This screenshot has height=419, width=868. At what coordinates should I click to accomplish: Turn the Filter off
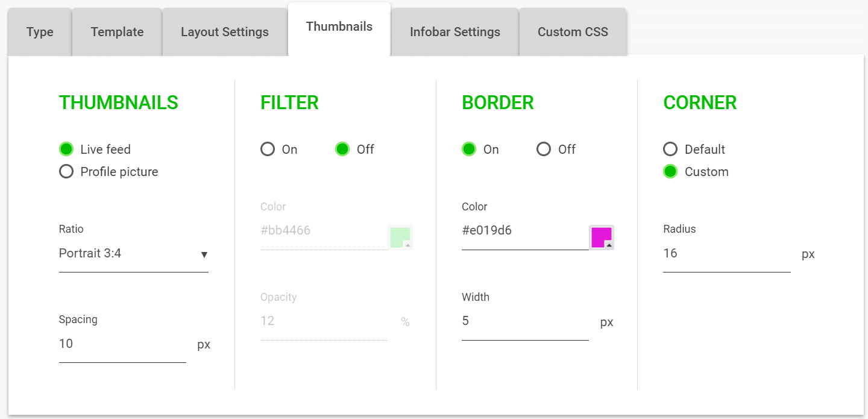pos(342,149)
